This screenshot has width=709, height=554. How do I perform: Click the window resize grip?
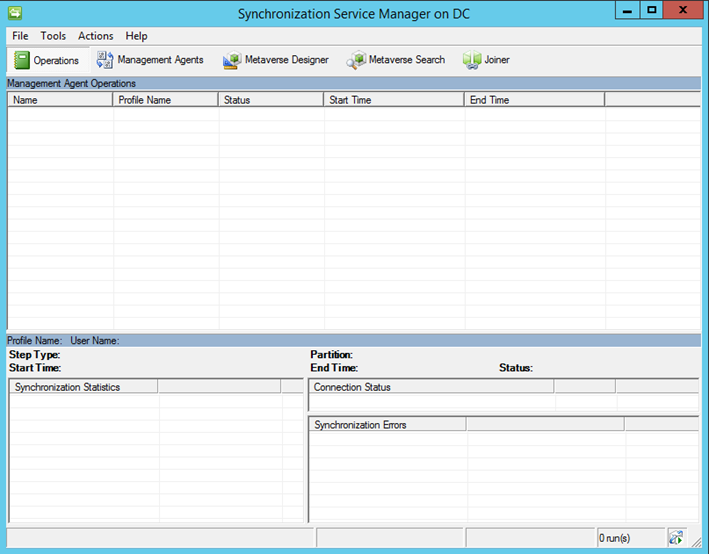(696, 542)
